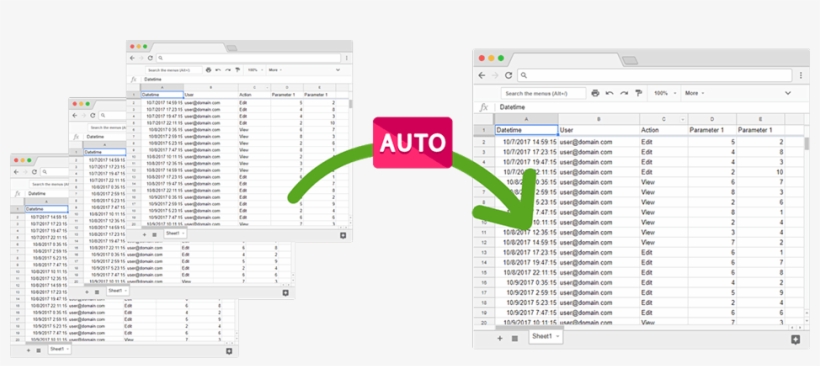Screen dimensions: 820x366
Task: Select 'Datetime' cell A1 in right window
Action: point(526,130)
